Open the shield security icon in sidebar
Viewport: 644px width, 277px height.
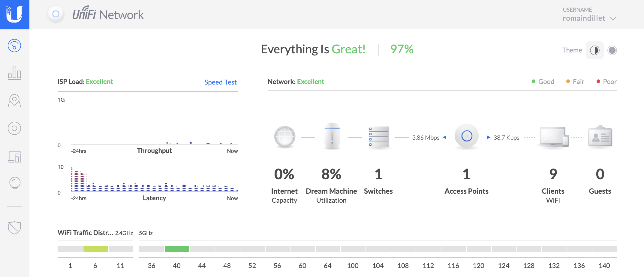click(14, 228)
